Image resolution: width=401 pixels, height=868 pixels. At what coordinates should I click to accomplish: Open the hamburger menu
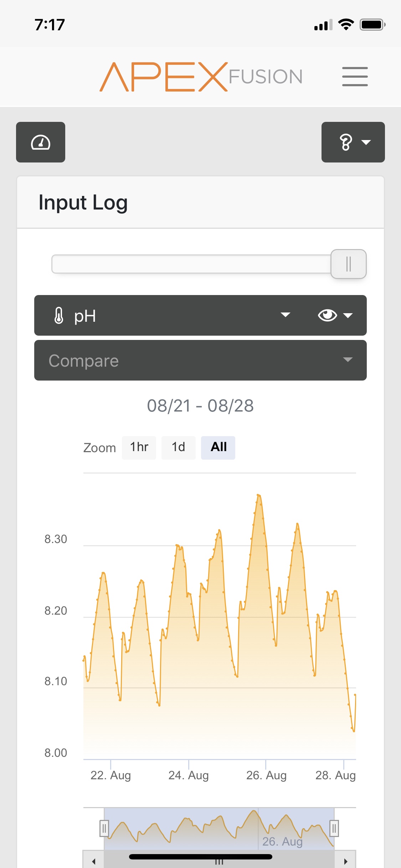pyautogui.click(x=355, y=76)
